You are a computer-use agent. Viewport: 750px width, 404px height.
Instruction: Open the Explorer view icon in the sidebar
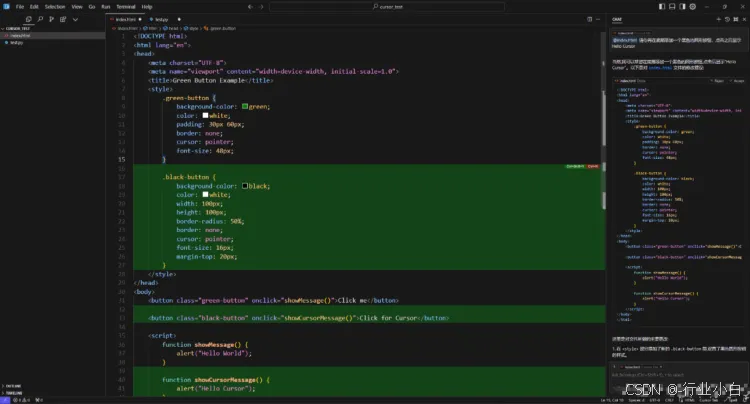point(29,19)
